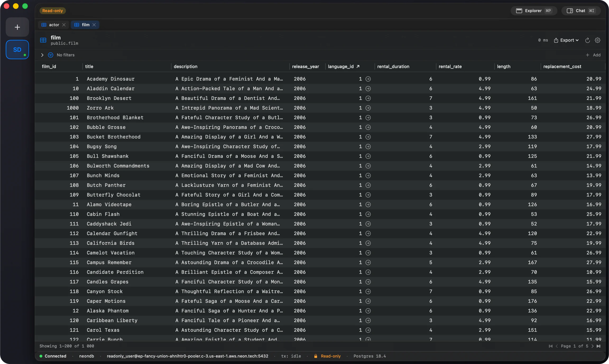Select the Alaska Phantom title cell
Screen dimensions: 609x364
coord(108,311)
